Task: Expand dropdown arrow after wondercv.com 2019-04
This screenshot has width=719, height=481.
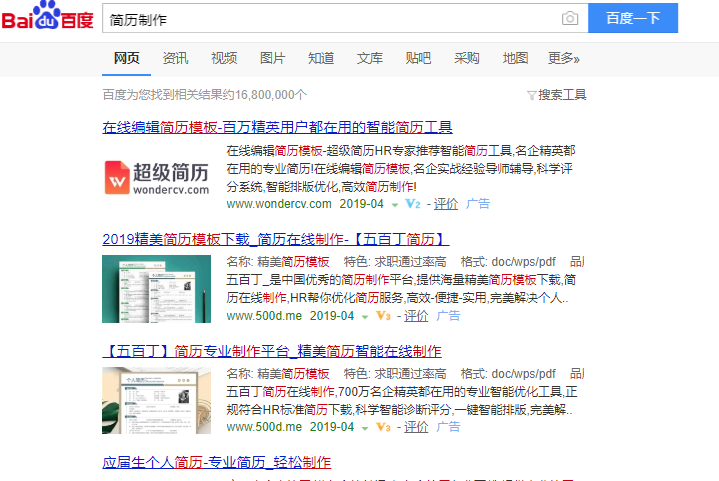Action: 395,205
